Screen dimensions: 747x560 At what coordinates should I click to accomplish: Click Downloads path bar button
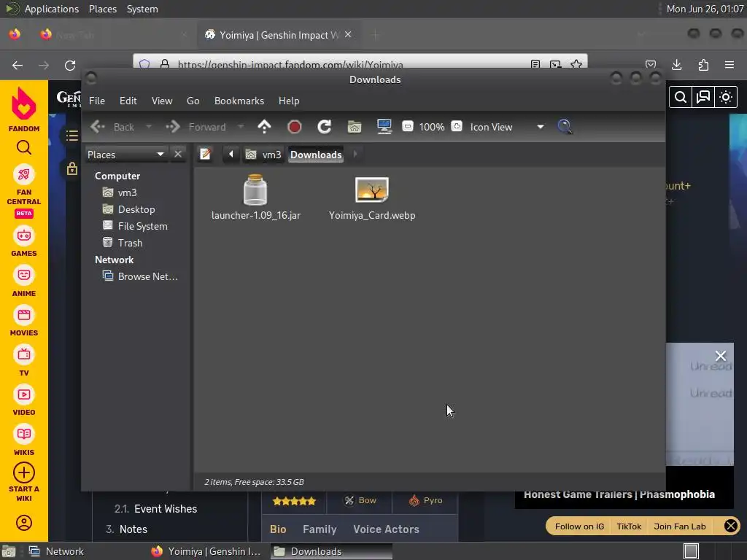(316, 155)
